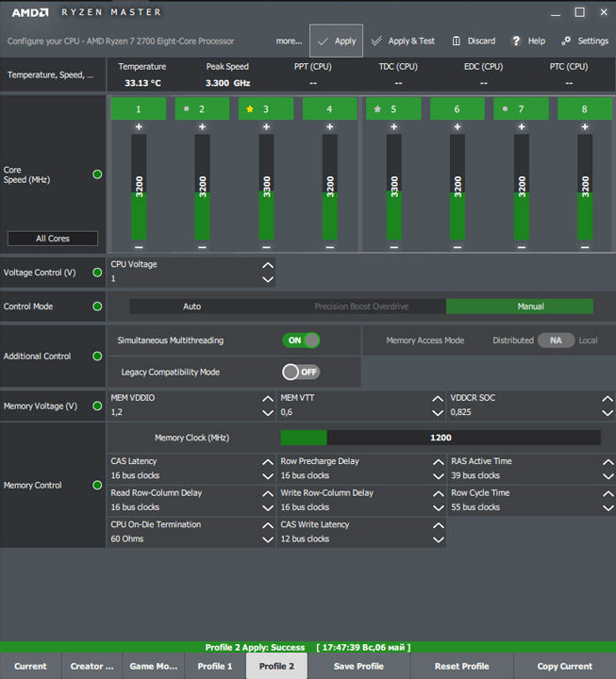Click the Apply checkmark icon
The height and width of the screenshot is (679, 616).
tap(323, 41)
